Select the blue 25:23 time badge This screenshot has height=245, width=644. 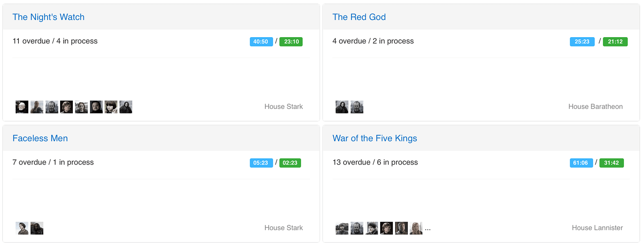tap(582, 42)
